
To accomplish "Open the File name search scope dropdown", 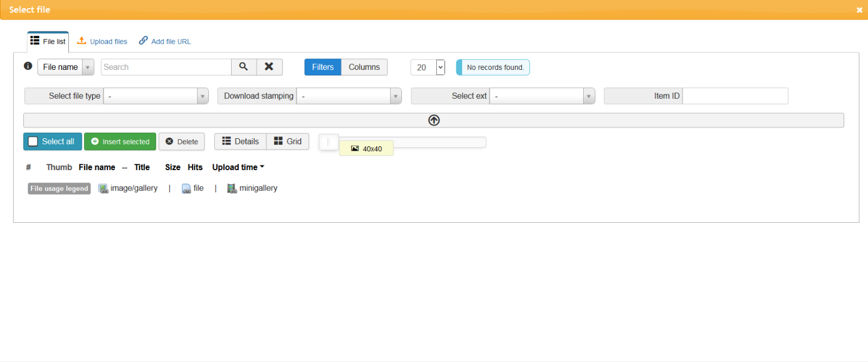I will point(66,67).
